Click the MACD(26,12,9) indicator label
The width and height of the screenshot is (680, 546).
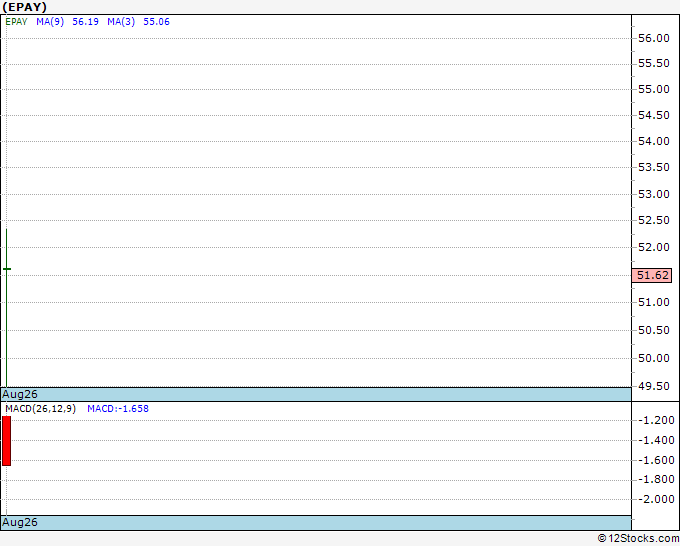[x=40, y=409]
